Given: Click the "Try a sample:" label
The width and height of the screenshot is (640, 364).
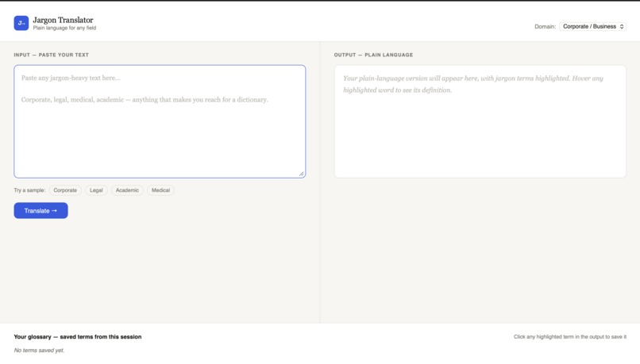Looking at the screenshot, I should click(29, 190).
